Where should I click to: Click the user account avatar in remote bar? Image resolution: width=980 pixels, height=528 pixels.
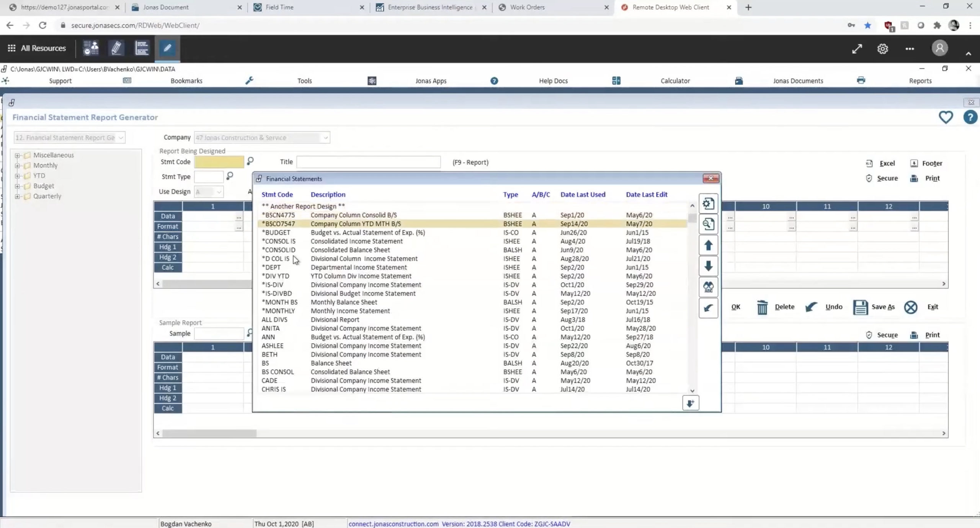(x=939, y=48)
